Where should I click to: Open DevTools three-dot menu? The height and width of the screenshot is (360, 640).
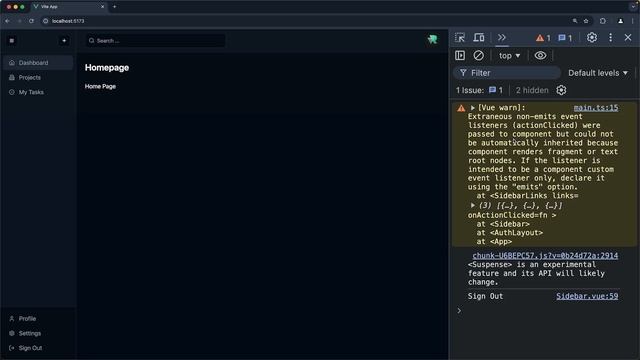(611, 38)
